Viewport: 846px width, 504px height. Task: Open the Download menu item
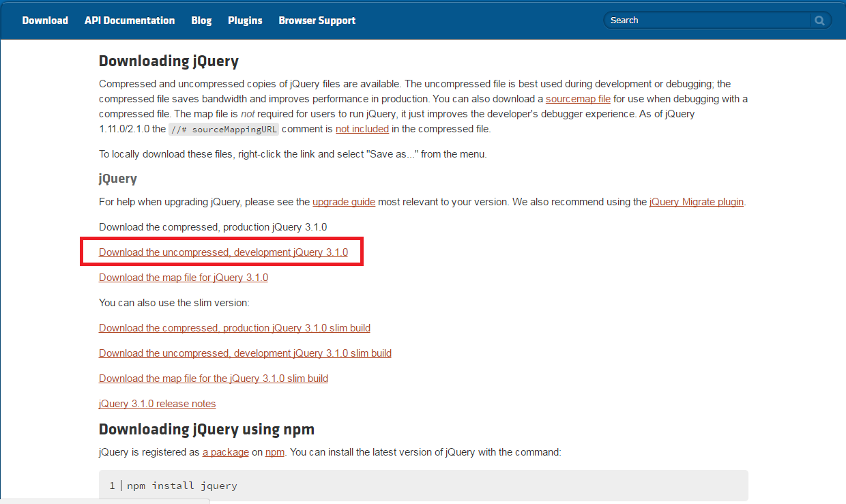click(45, 20)
